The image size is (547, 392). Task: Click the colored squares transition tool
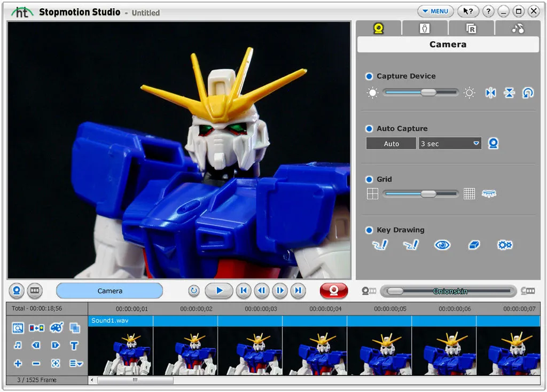[37, 327]
